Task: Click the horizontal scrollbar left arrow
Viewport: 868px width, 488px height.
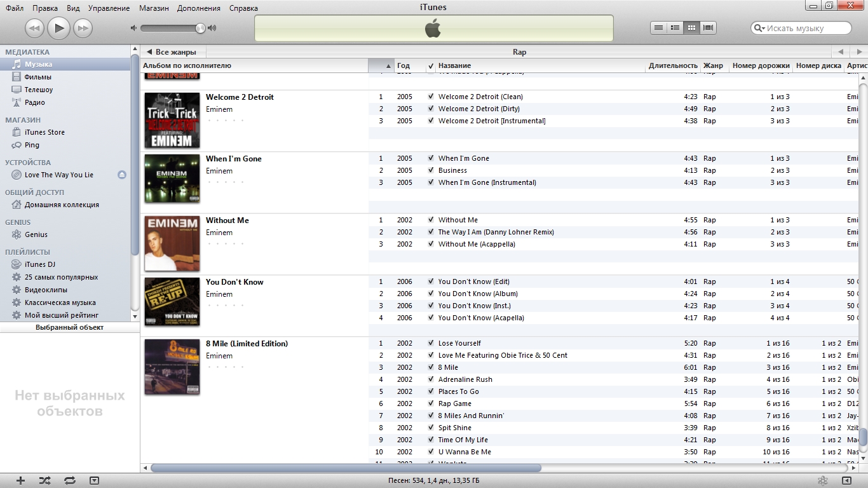Action: [x=146, y=468]
